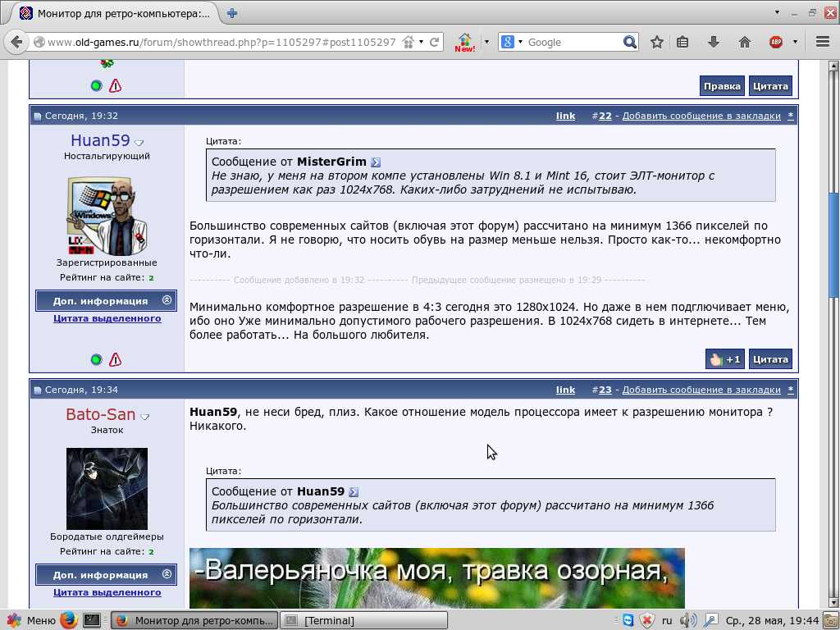Image resolution: width=840 pixels, height=630 pixels.
Task: Open the 'Меню' start menu
Action: pyautogui.click(x=30, y=620)
